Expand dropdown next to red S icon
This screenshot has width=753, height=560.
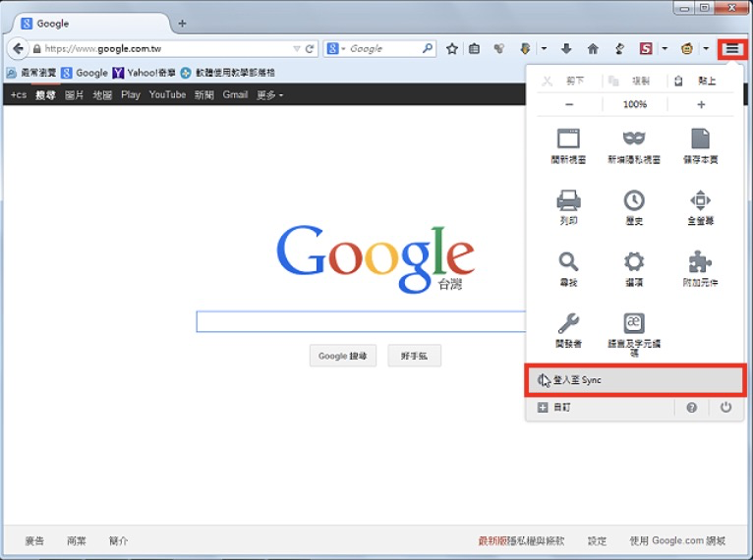[665, 48]
